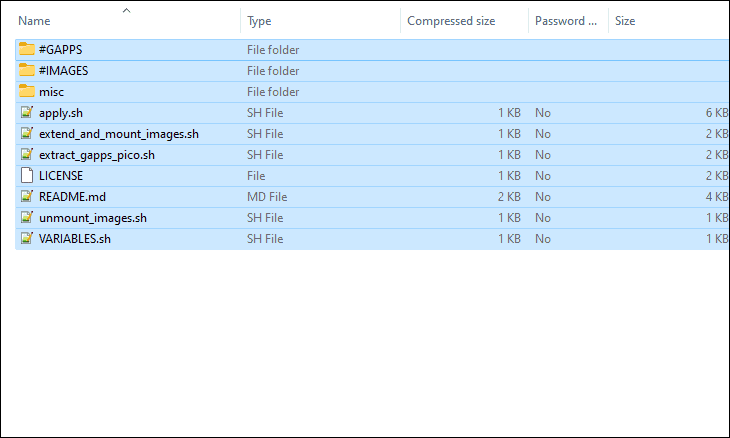Select the LICENSE file name text

[61, 176]
